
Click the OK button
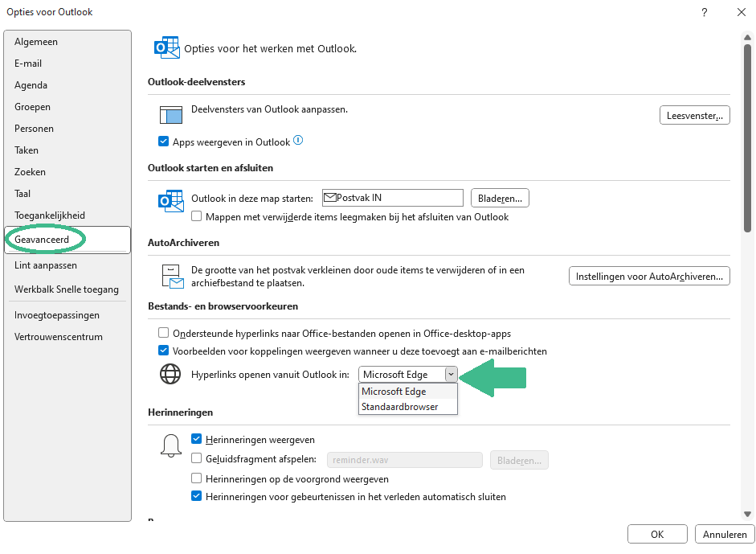click(x=657, y=534)
